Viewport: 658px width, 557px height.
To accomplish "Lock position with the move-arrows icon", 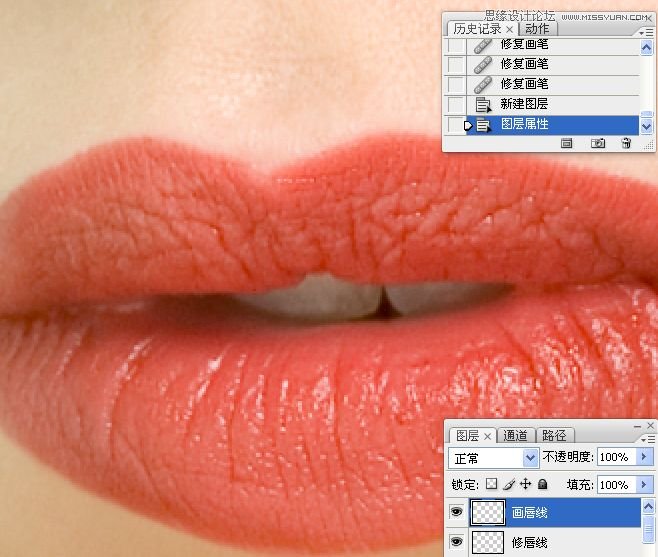I will (525, 484).
